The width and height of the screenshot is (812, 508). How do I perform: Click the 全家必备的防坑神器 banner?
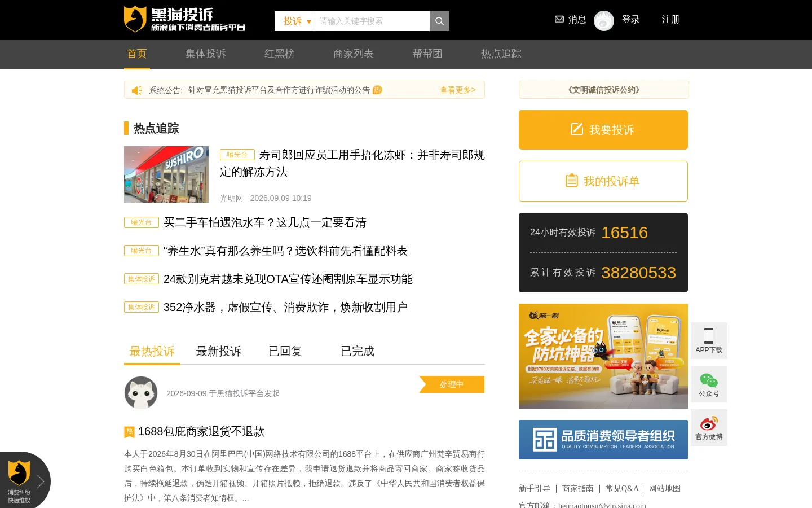[603, 356]
